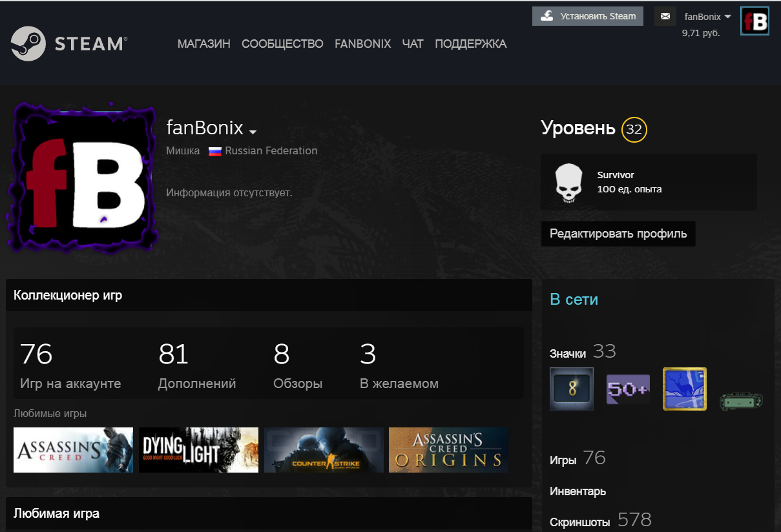Expand the fanBonix account dropdown in header

[707, 17]
